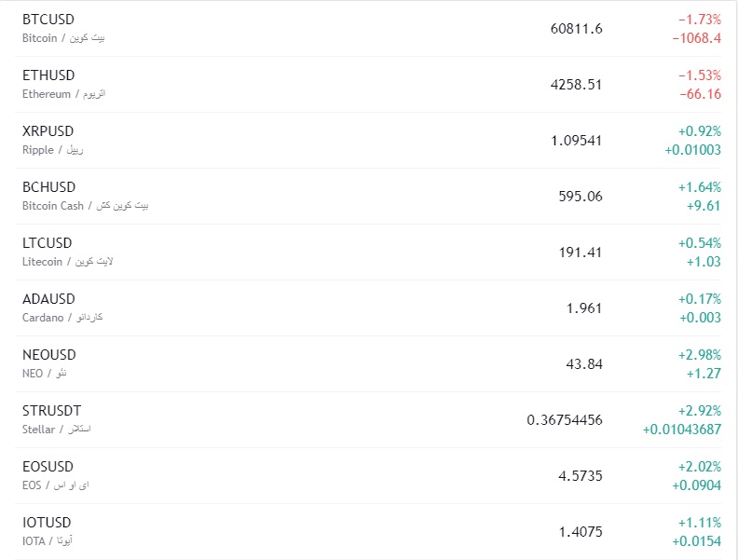738x560 pixels.
Task: Click the BTCUSD change −1.73%
Action: click(x=699, y=20)
